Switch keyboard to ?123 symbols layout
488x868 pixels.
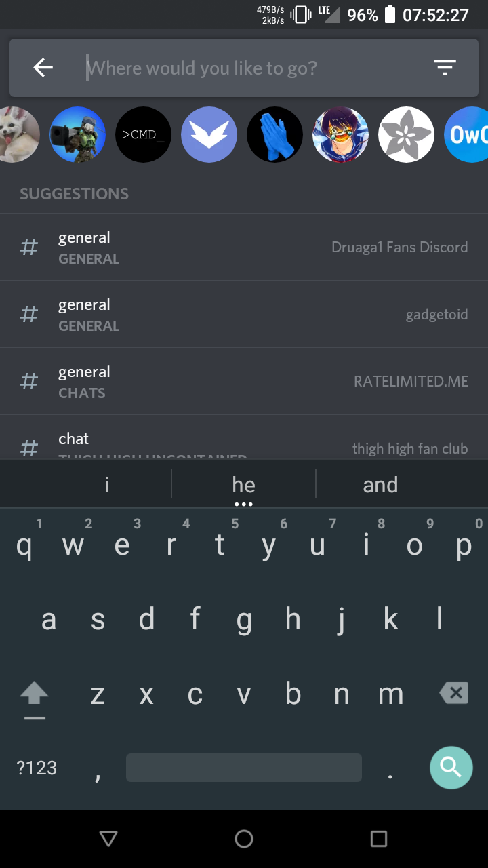37,768
